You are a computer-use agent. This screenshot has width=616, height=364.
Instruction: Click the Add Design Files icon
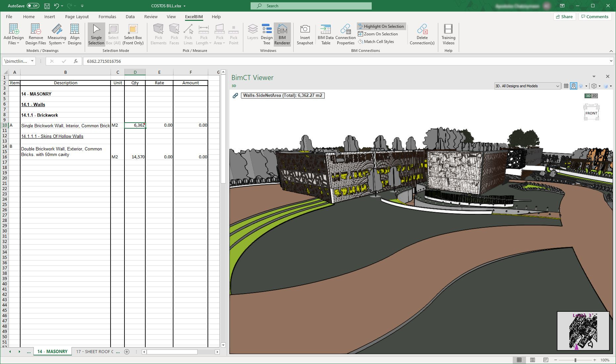(14, 29)
